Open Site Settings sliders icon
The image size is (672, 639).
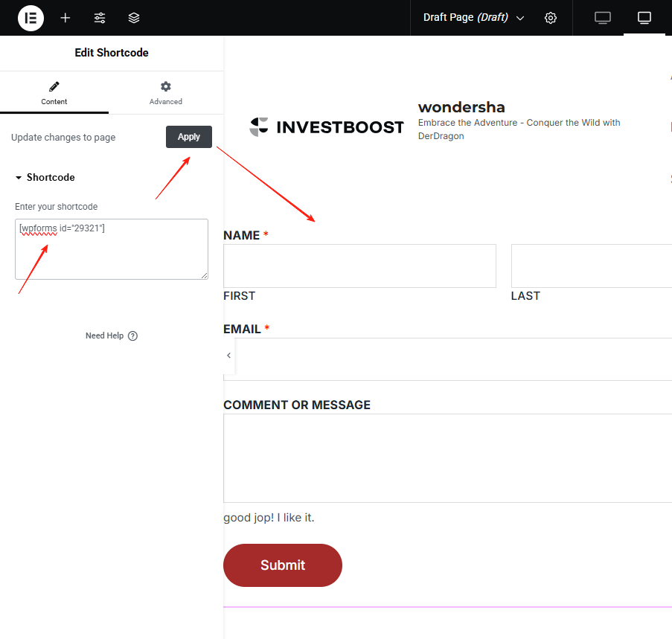click(100, 18)
